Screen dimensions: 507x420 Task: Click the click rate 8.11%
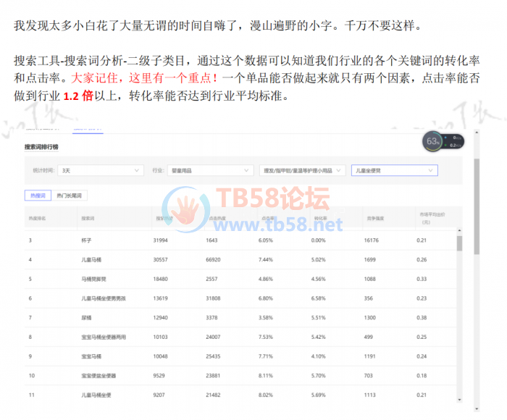point(266,376)
